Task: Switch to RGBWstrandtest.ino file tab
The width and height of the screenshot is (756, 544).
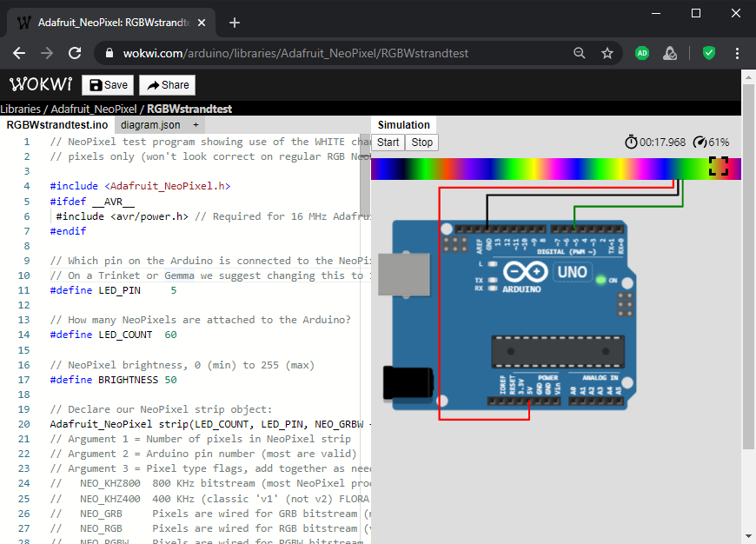Action: click(56, 125)
